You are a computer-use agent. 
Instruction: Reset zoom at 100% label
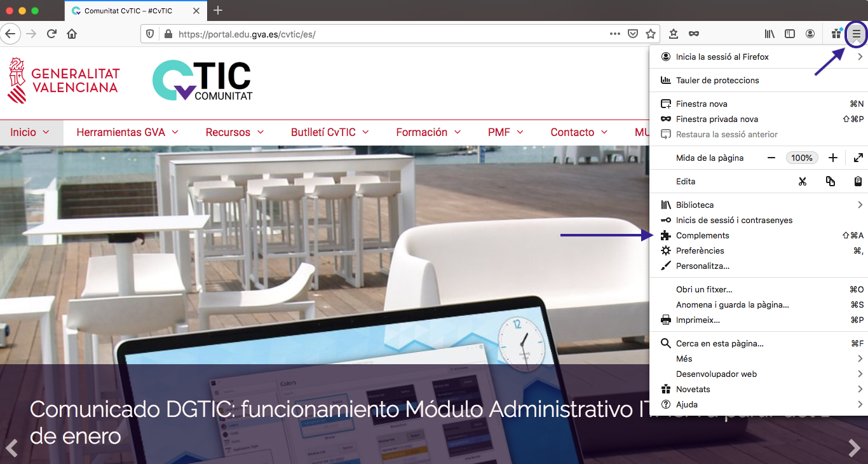coord(802,158)
